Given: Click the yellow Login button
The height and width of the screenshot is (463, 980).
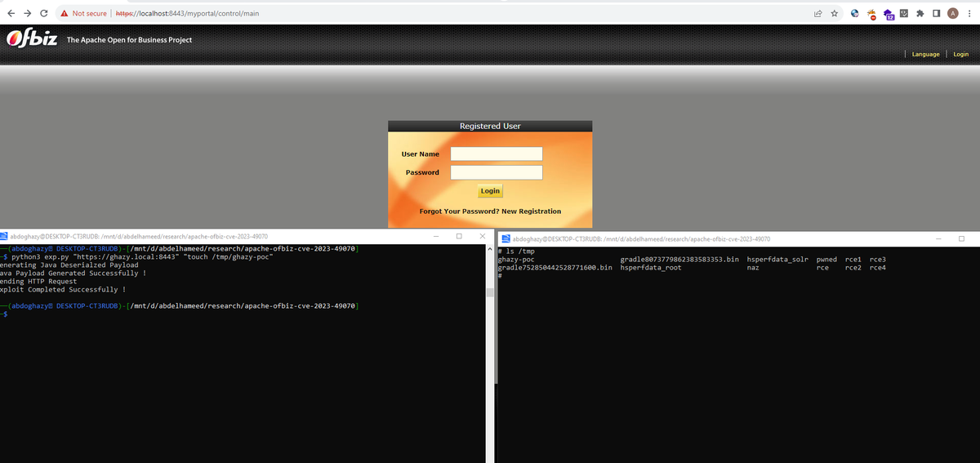Looking at the screenshot, I should (490, 190).
